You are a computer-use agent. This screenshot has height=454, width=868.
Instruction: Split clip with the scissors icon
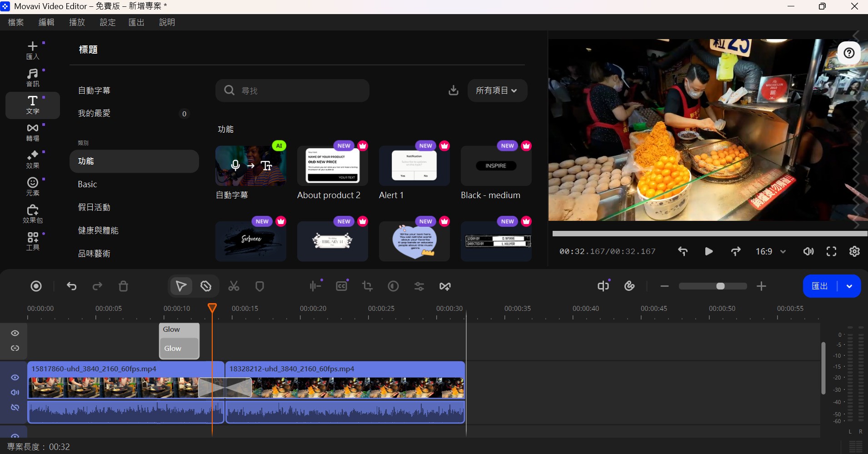234,286
